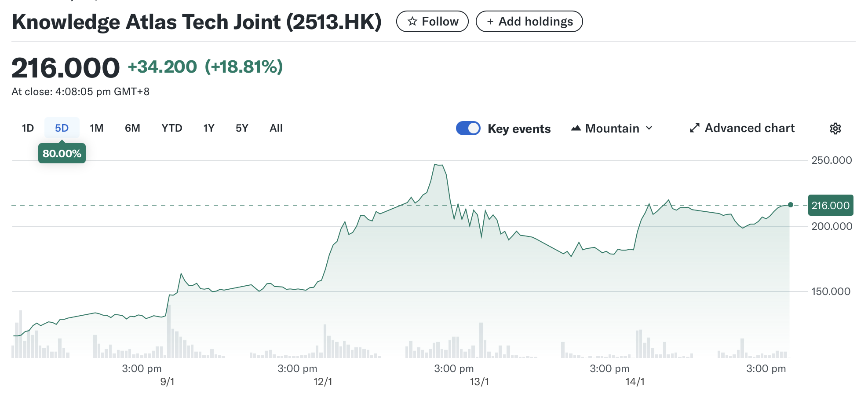
Task: Show the All time range
Action: 276,128
